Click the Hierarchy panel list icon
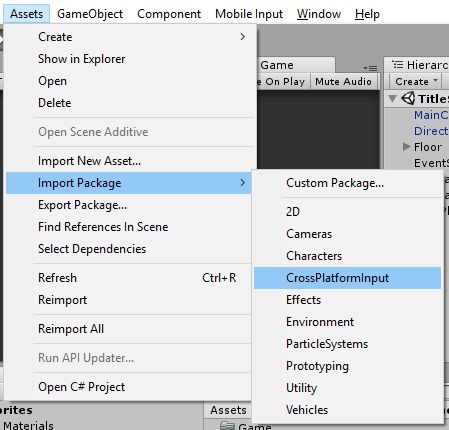 (x=397, y=64)
